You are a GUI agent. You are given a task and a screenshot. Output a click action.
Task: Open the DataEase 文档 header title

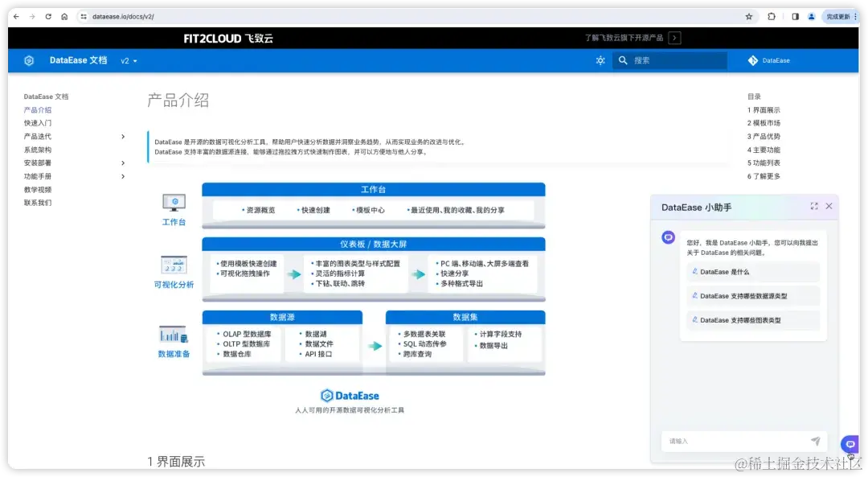click(78, 60)
